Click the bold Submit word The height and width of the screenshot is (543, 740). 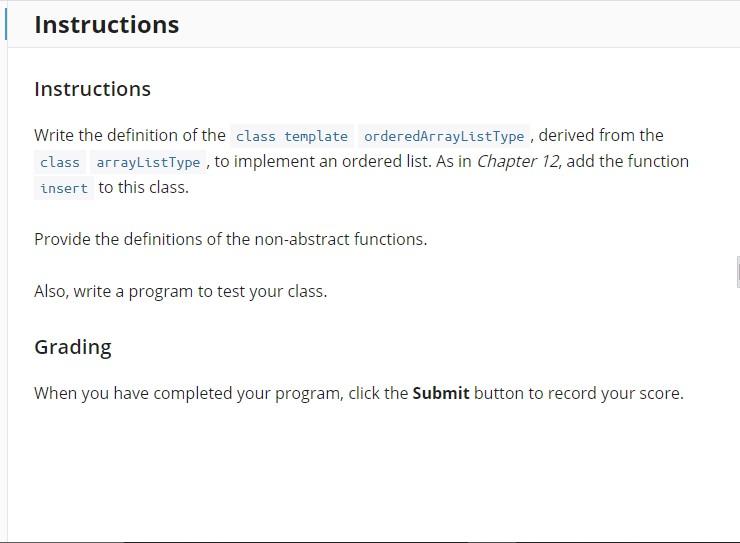click(441, 393)
